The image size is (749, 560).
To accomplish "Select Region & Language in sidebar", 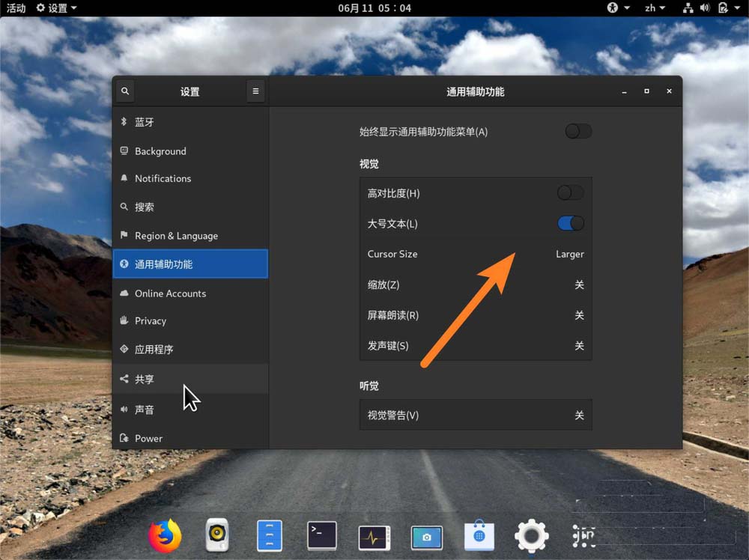I will [176, 236].
